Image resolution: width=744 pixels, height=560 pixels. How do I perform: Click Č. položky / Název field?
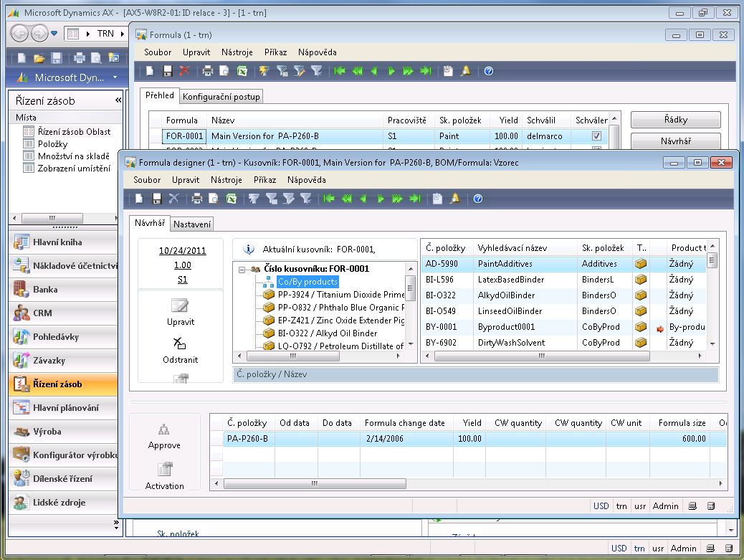pyautogui.click(x=475, y=374)
